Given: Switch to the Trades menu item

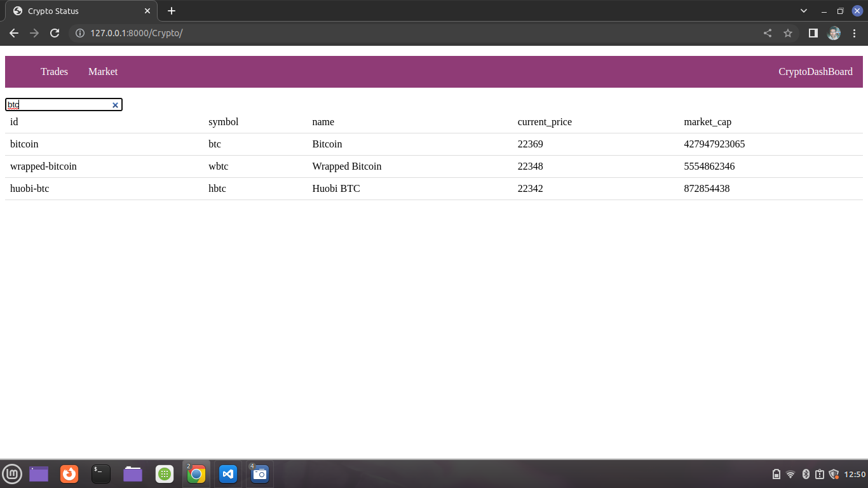Looking at the screenshot, I should tap(54, 71).
